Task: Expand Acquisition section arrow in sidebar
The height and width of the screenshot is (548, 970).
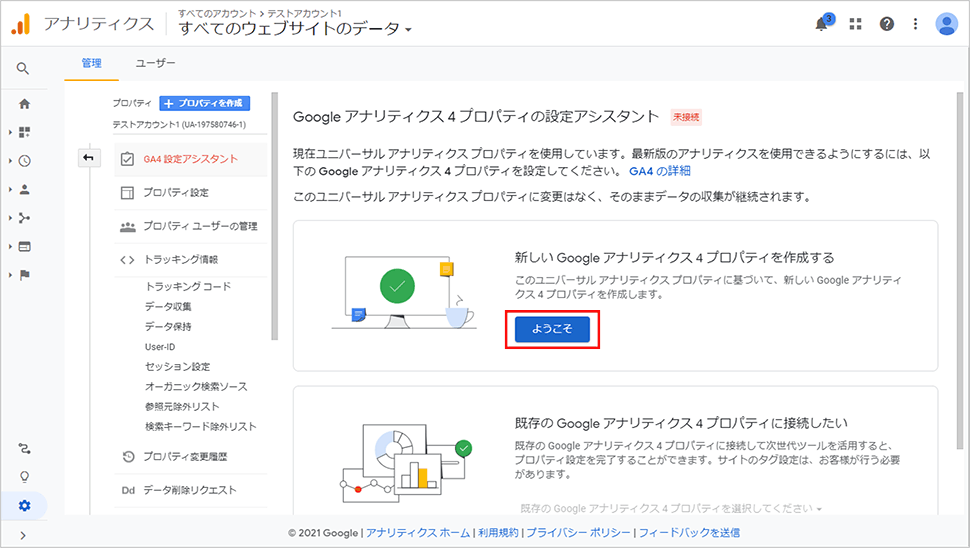Action: tap(11, 218)
